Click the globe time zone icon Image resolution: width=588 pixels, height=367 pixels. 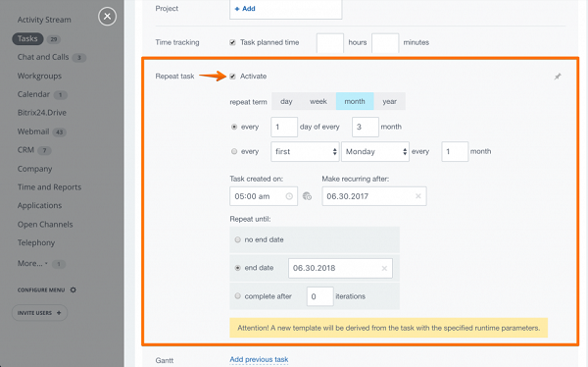(x=307, y=196)
